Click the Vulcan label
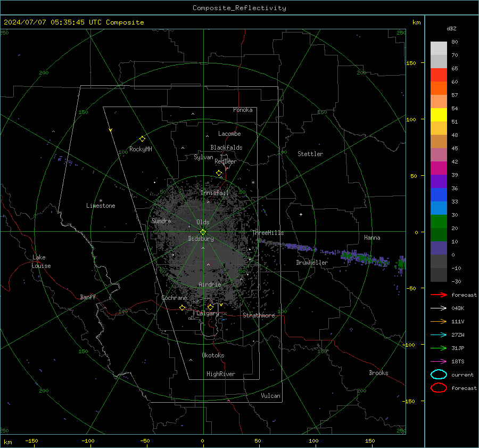Screen dimensions: 479x448 [271, 396]
